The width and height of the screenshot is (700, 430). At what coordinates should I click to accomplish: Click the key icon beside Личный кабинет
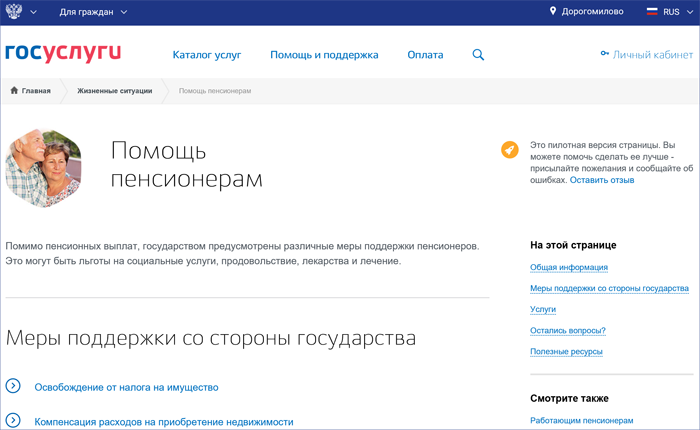(604, 54)
